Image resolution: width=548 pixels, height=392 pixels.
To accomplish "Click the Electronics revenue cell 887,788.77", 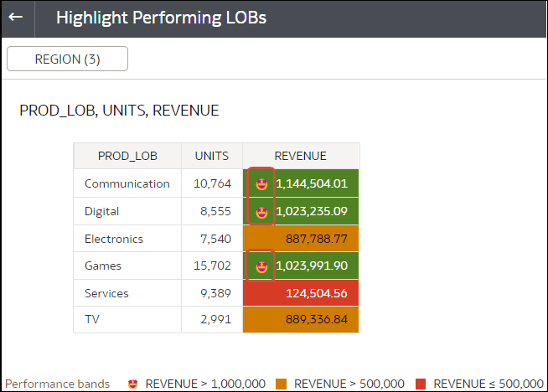I will coord(315,239).
